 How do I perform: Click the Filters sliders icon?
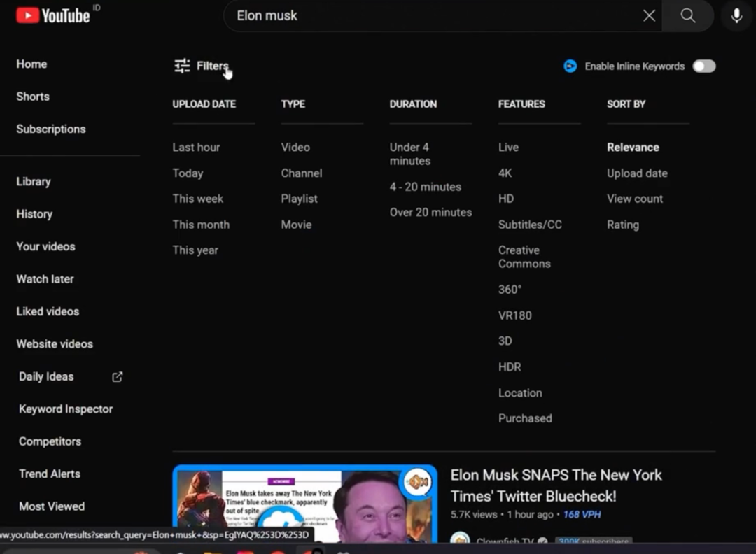point(182,66)
